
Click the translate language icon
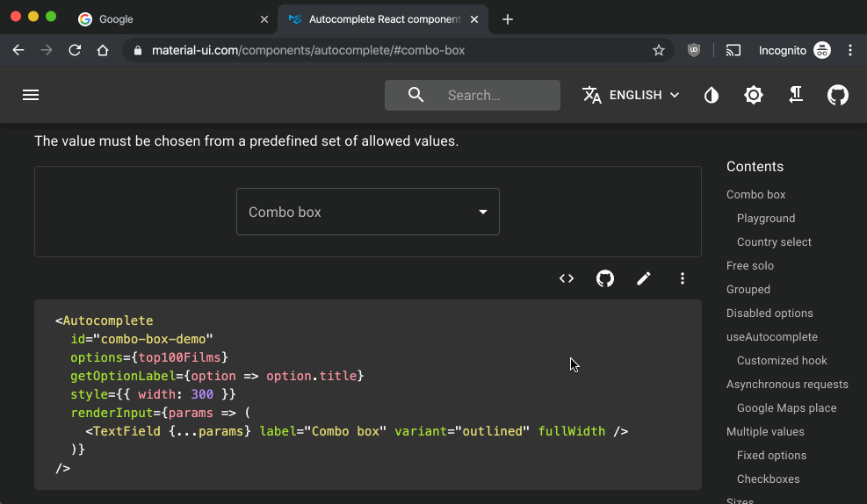[x=592, y=95]
